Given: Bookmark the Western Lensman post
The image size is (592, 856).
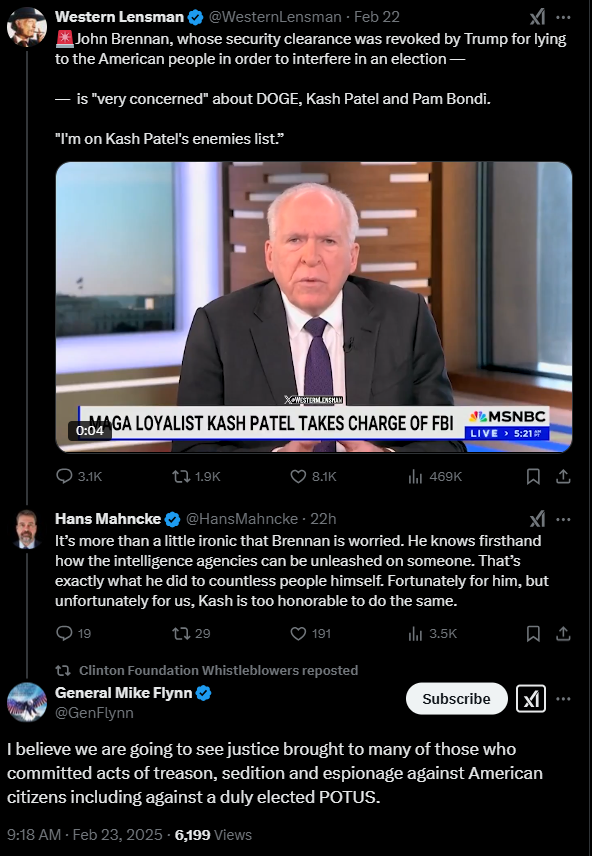Looking at the screenshot, I should pyautogui.click(x=533, y=477).
